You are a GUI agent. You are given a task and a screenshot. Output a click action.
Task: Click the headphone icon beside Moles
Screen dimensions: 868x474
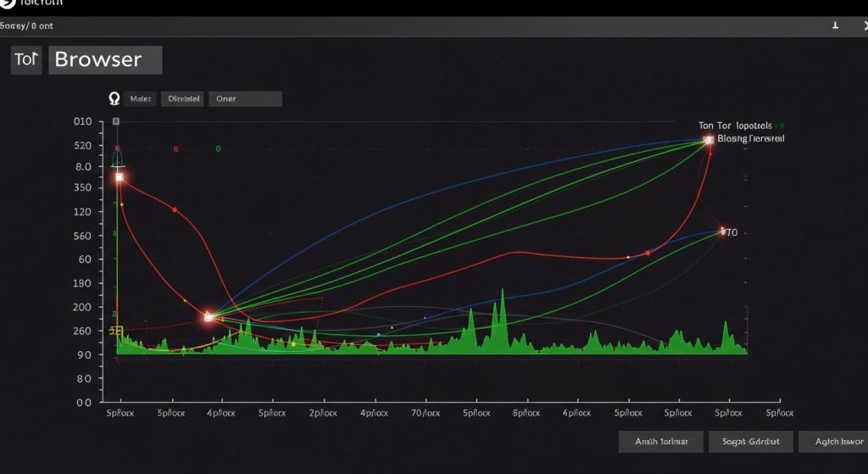[114, 99]
